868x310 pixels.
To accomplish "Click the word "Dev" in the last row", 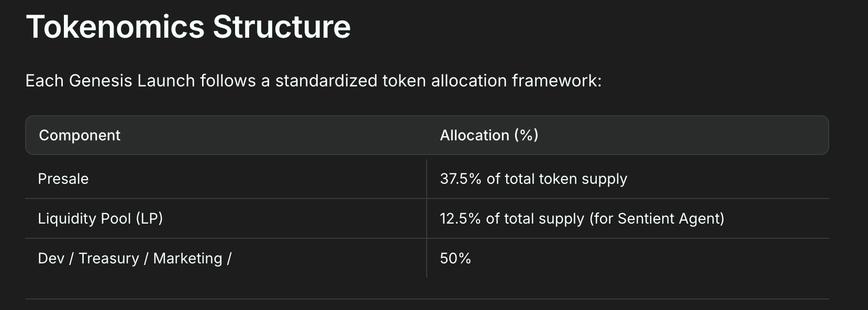I will 51,258.
